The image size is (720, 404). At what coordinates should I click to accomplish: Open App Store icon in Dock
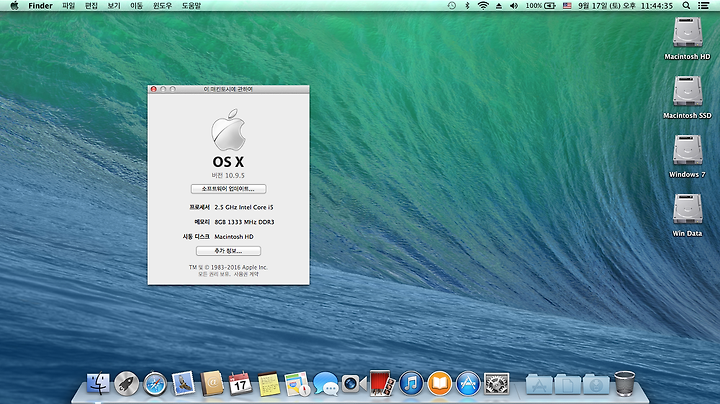point(468,383)
